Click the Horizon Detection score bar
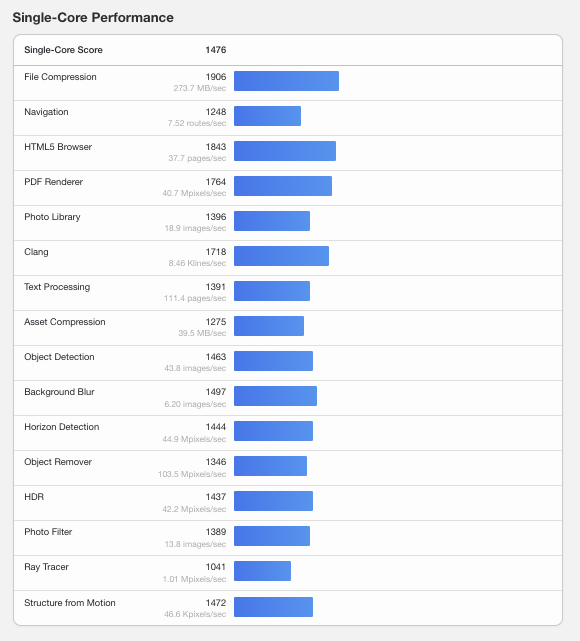Screen dimensions: 580x641 point(273,431)
